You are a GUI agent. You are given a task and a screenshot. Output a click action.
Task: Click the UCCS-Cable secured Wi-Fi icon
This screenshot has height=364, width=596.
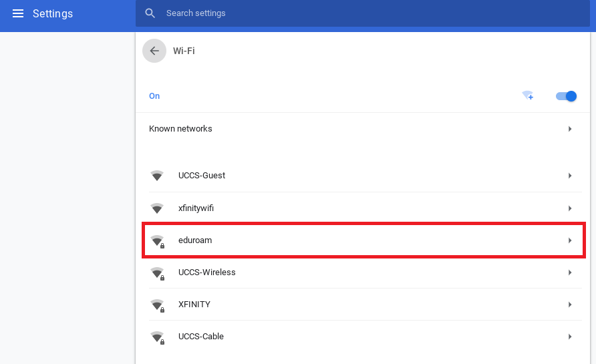(158, 337)
